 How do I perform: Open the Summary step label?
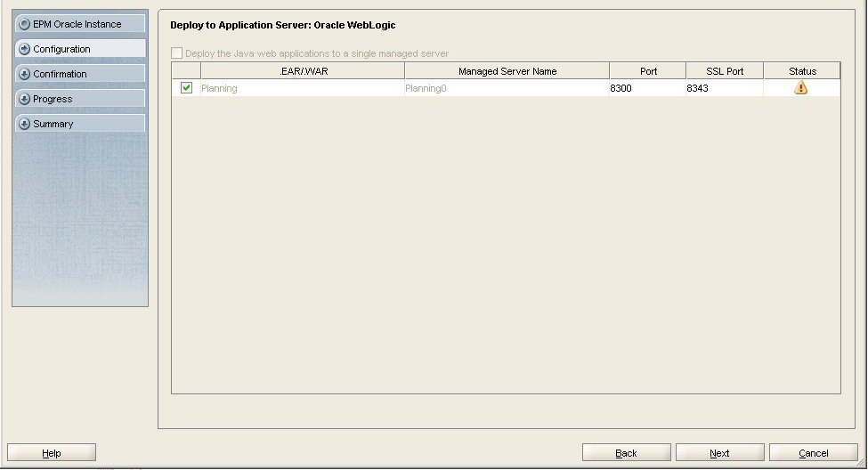pyautogui.click(x=53, y=124)
